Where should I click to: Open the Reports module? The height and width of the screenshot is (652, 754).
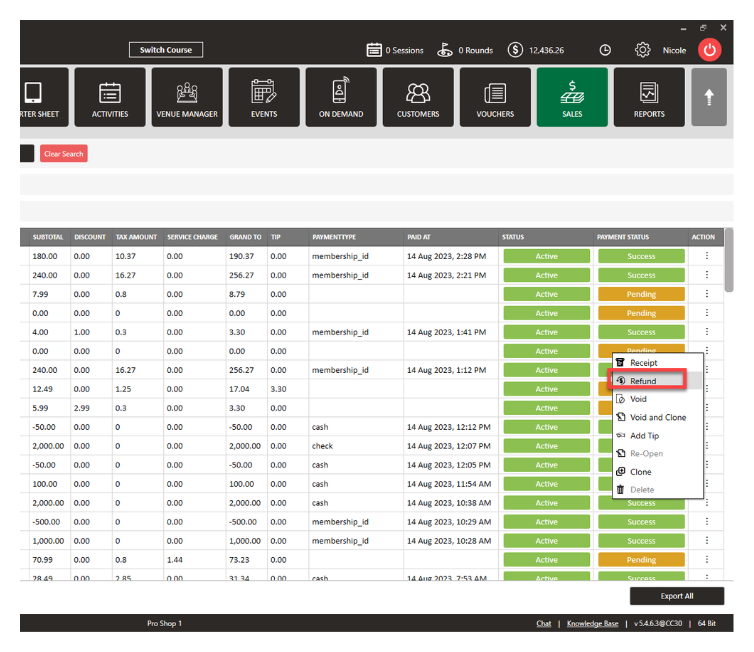(649, 97)
